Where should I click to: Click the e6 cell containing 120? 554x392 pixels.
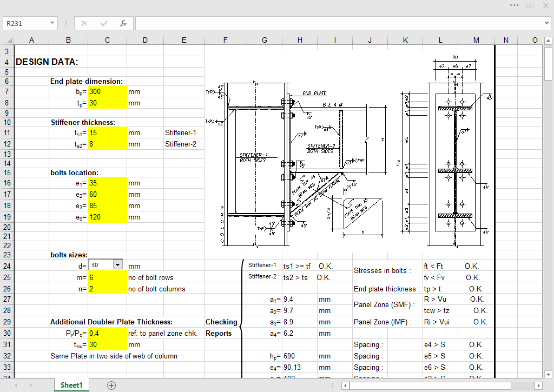click(x=107, y=217)
